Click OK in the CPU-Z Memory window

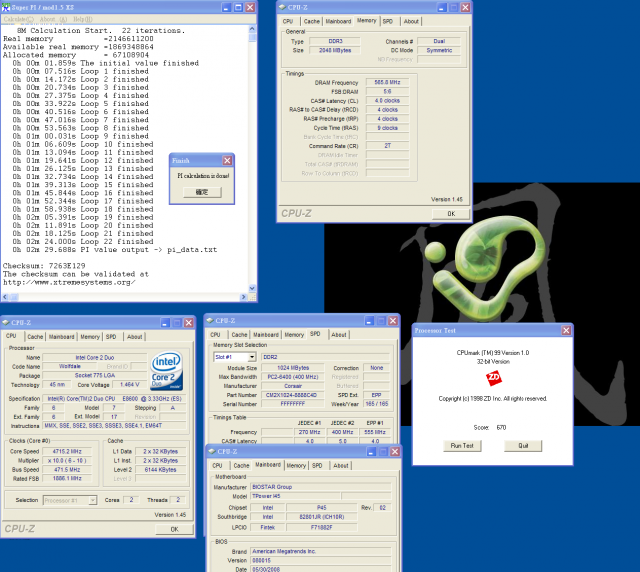(451, 214)
